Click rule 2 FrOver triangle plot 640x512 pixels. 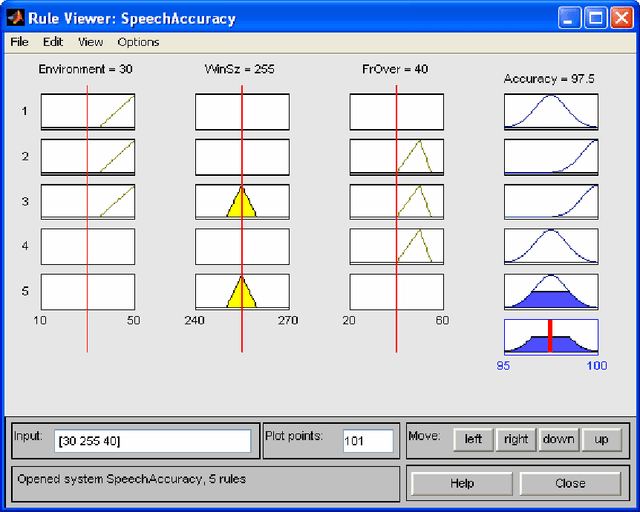[x=397, y=157]
